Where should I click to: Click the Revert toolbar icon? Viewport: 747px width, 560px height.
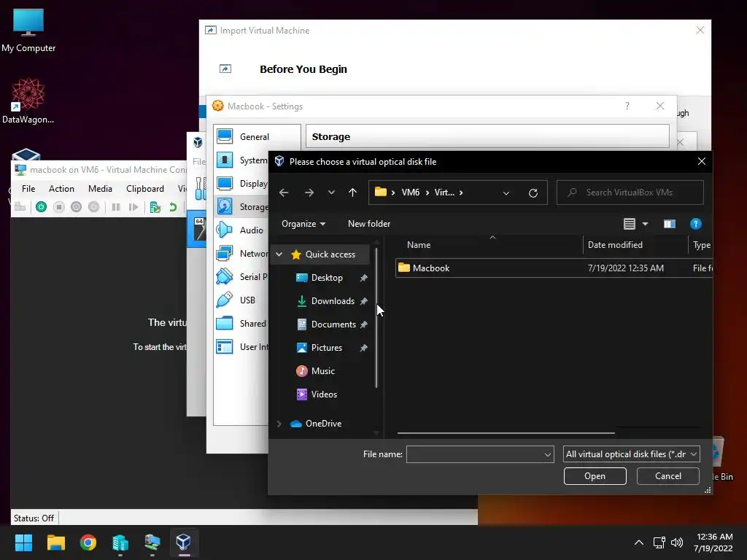pos(173,207)
